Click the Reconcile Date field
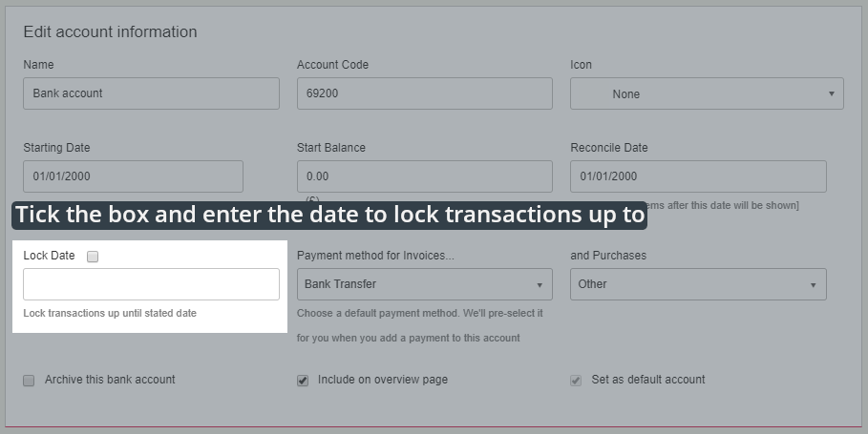Image resolution: width=868 pixels, height=434 pixels. (x=697, y=176)
